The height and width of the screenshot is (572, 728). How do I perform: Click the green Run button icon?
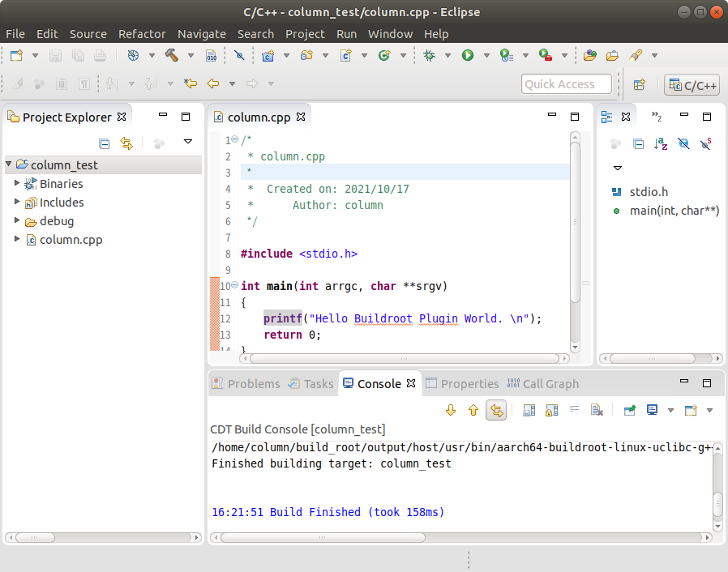click(x=468, y=56)
